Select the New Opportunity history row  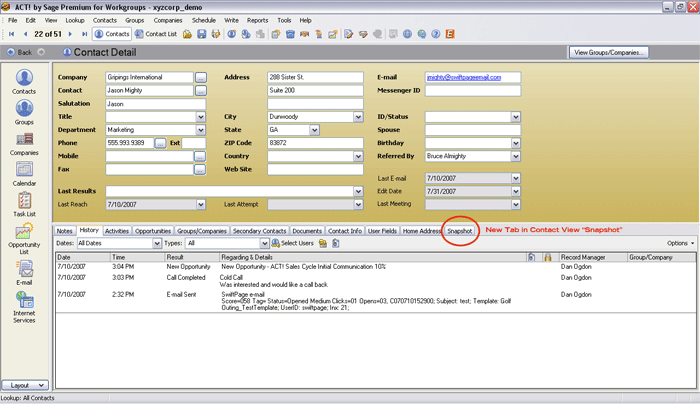point(375,267)
